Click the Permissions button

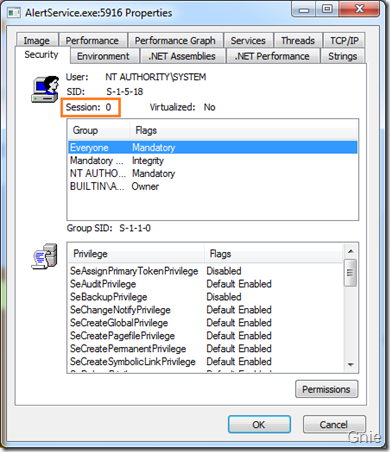(x=326, y=389)
